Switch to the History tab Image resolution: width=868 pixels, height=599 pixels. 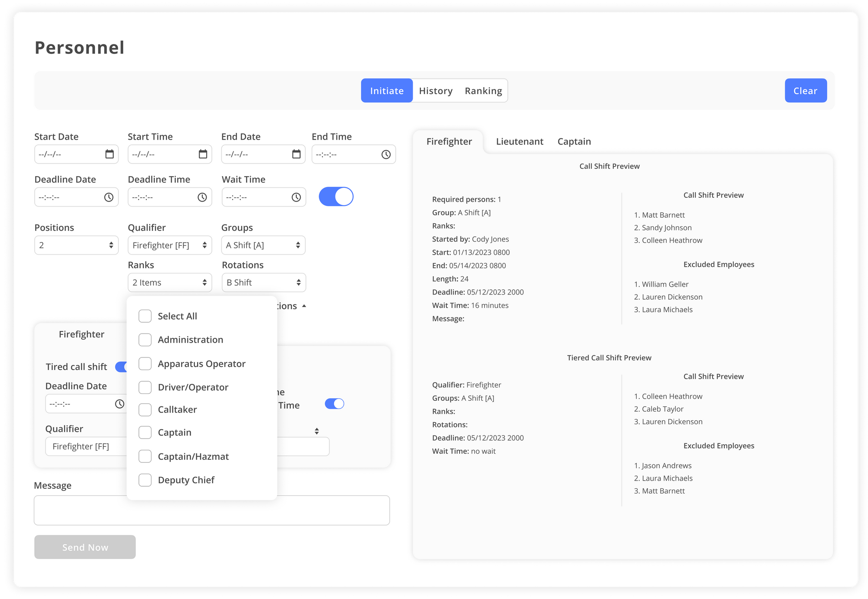click(436, 91)
